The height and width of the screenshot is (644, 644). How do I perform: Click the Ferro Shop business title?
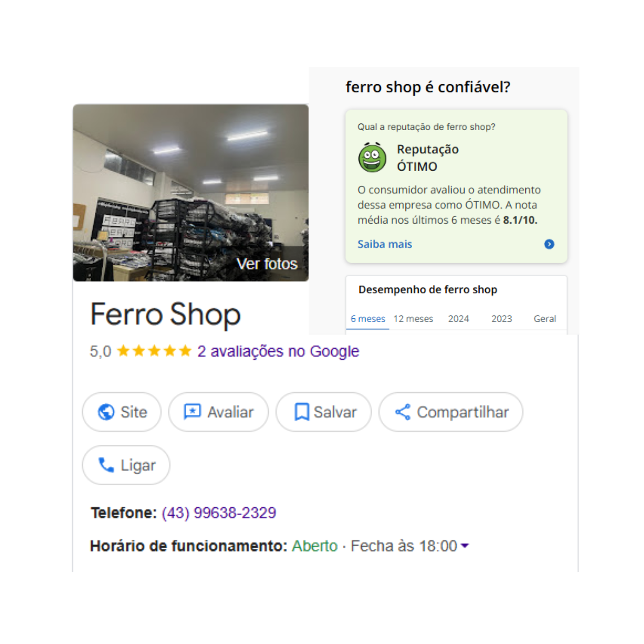(x=166, y=315)
